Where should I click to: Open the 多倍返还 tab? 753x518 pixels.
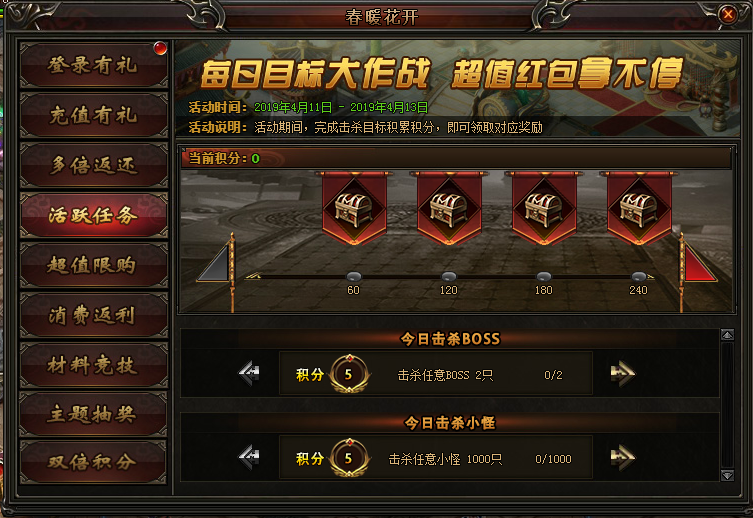pos(94,165)
